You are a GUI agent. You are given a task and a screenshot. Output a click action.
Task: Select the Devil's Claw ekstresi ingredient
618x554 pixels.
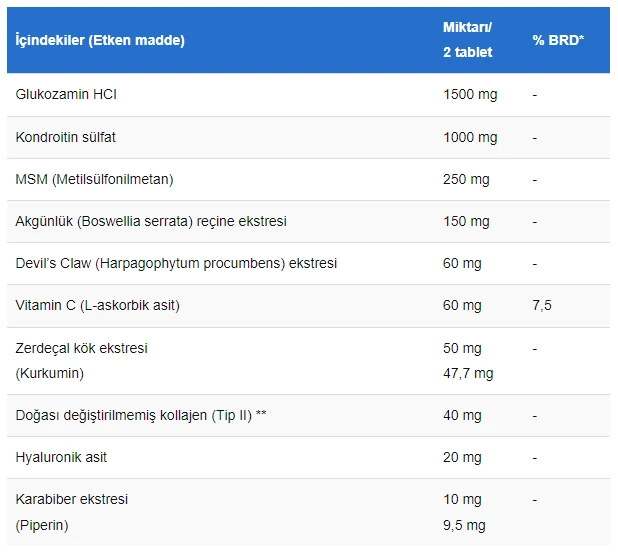coord(176,263)
